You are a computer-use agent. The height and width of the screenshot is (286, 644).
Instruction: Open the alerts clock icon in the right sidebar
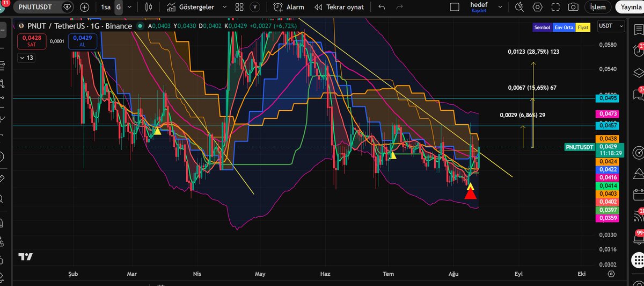click(638, 52)
